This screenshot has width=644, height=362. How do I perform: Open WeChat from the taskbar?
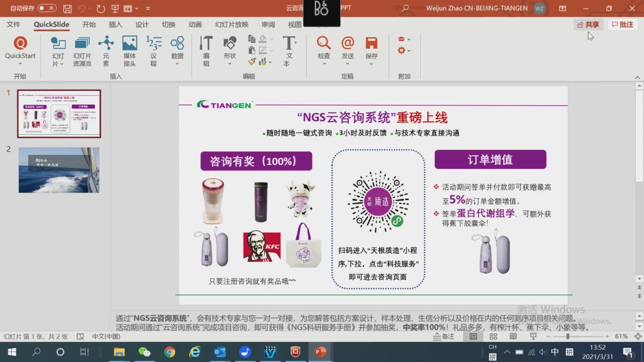(x=144, y=352)
